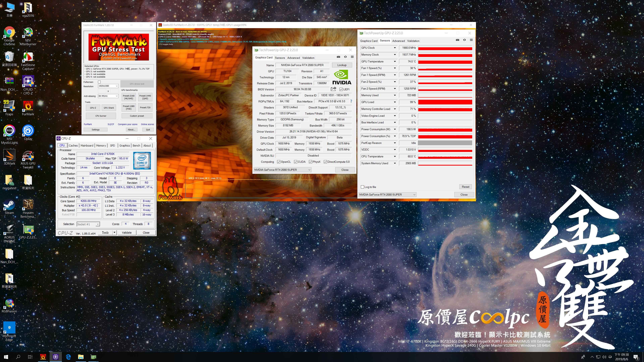Open FastStone Capture desktop icon
644x362 pixels.
28,61
